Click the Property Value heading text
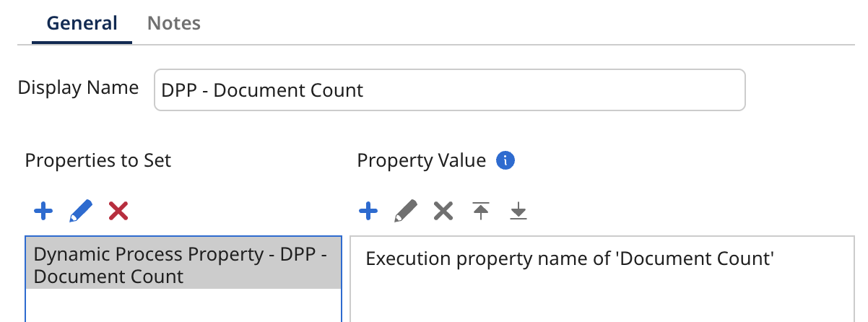This screenshot has width=868, height=322. pos(421,160)
